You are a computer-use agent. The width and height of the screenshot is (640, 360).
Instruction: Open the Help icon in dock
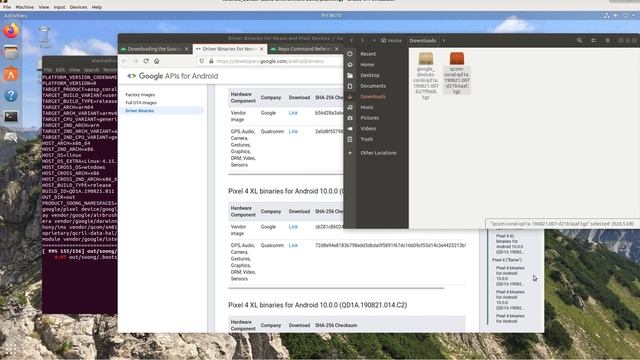11,96
